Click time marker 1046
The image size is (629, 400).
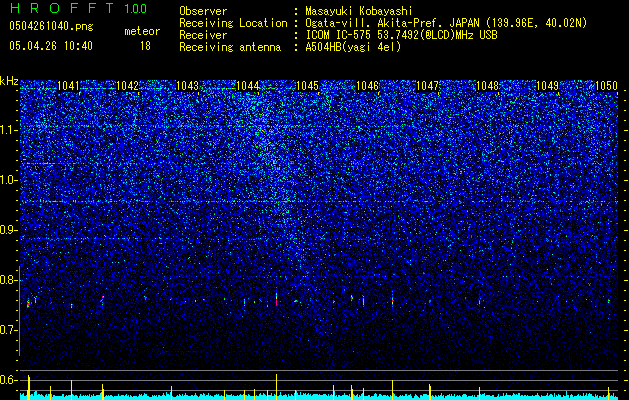coord(367,85)
